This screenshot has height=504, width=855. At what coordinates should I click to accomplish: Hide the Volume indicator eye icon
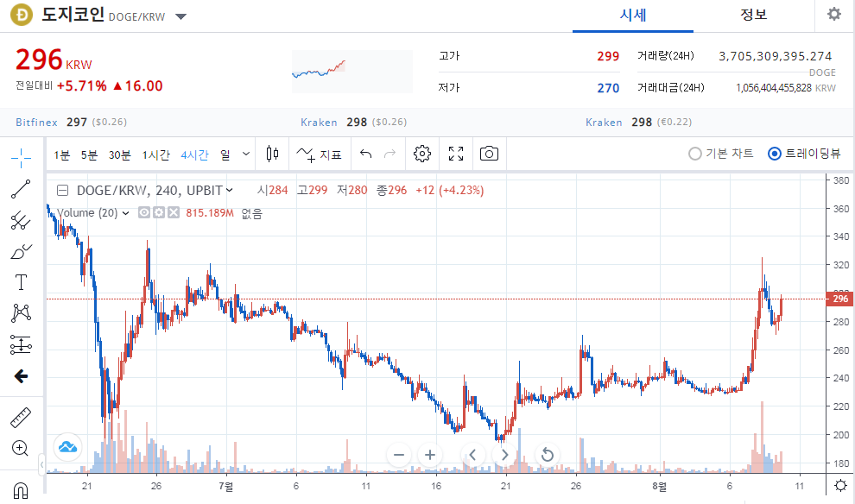click(x=144, y=212)
